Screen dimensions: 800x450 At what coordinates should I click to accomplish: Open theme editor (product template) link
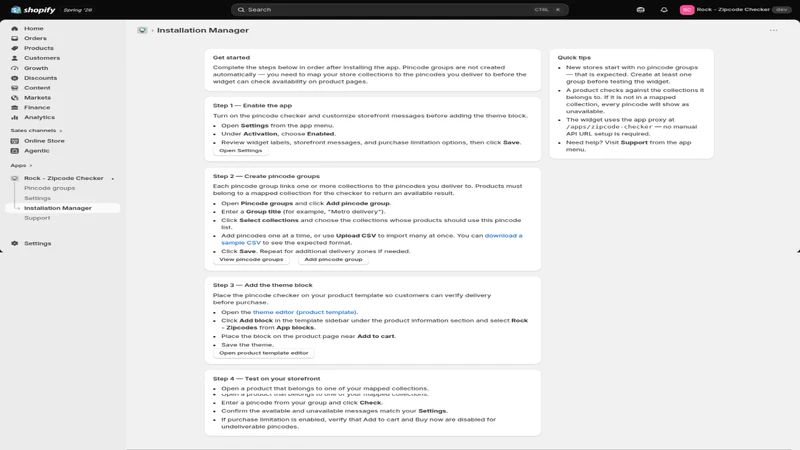pyautogui.click(x=305, y=312)
